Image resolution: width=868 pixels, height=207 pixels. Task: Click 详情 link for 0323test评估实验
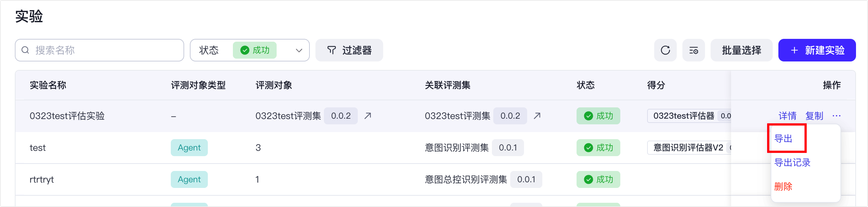click(788, 116)
